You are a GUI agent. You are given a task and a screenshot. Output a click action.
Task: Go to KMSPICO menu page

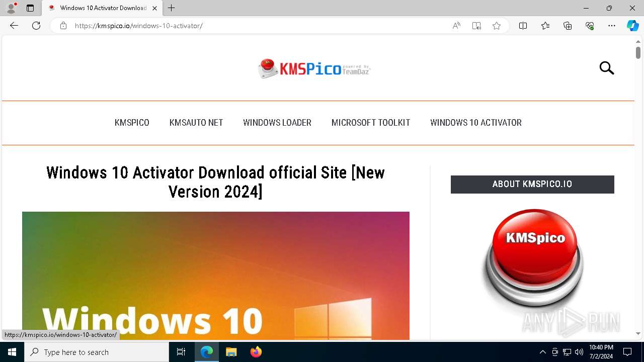[x=132, y=123]
